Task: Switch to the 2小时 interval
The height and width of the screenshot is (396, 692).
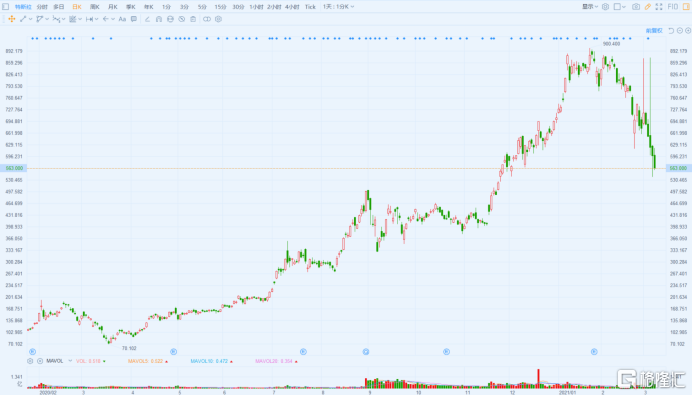Action: pos(274,7)
